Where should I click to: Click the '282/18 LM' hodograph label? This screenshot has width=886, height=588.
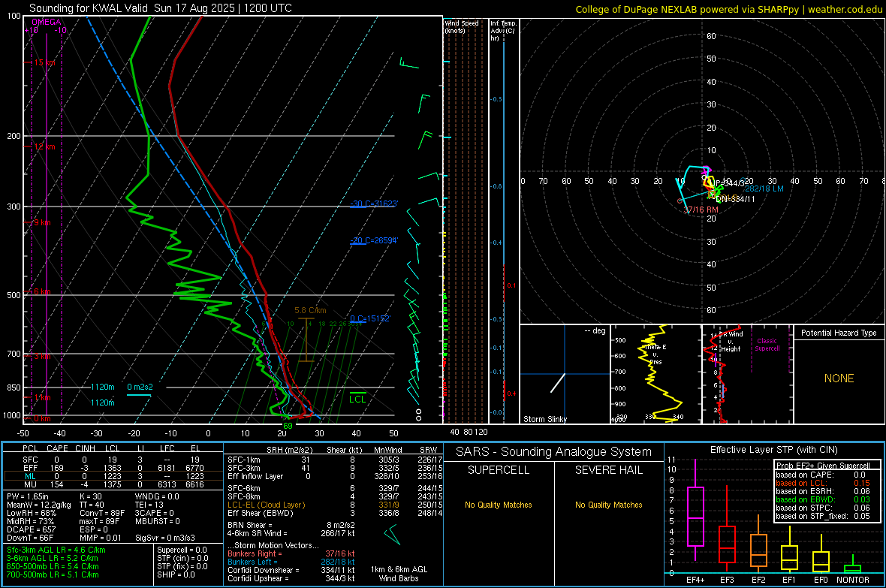click(764, 188)
